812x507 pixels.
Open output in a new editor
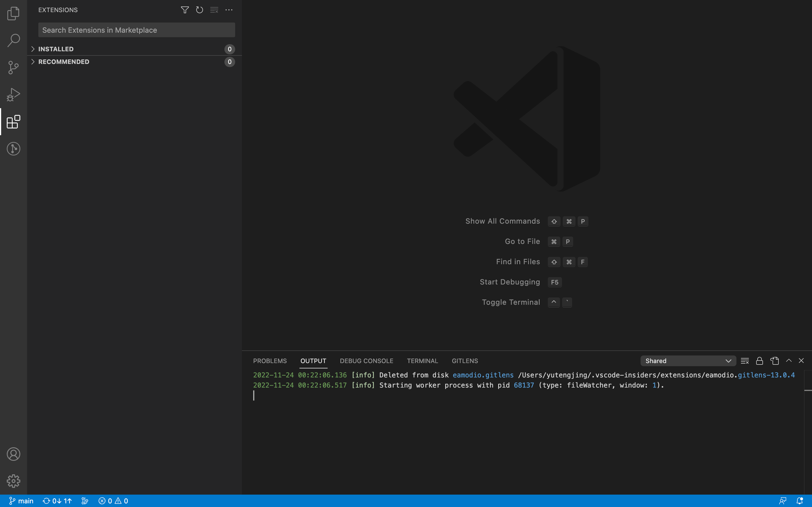click(774, 361)
